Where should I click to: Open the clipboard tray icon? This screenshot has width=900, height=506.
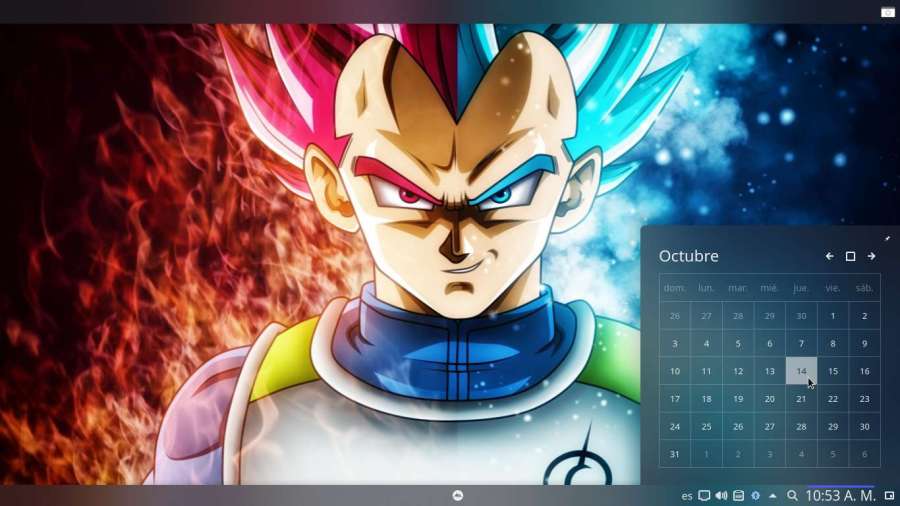pos(704,496)
